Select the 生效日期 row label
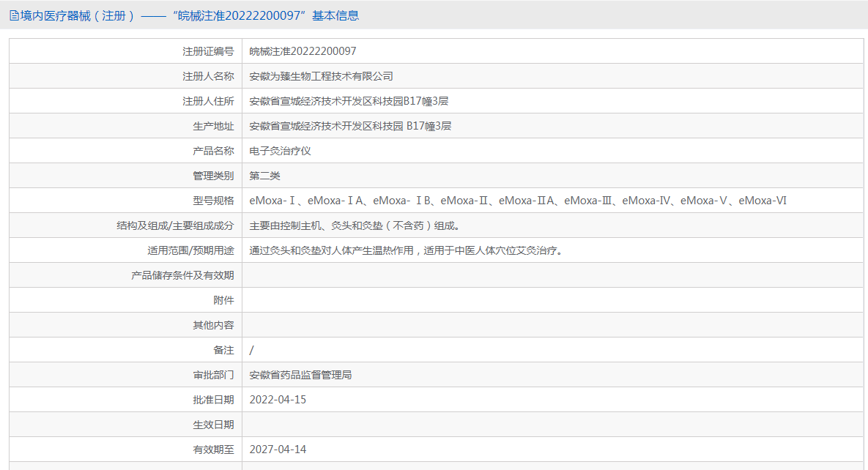Viewport: 868px width, 470px height. pos(215,424)
